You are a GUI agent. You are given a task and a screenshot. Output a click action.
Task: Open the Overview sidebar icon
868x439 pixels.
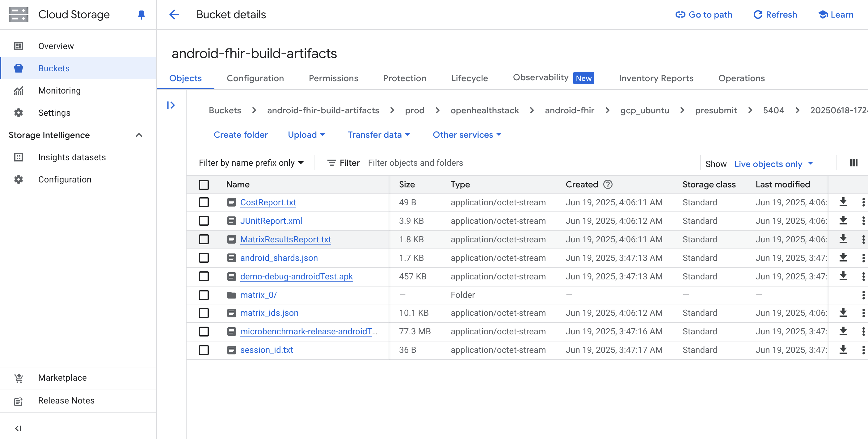[x=19, y=46]
